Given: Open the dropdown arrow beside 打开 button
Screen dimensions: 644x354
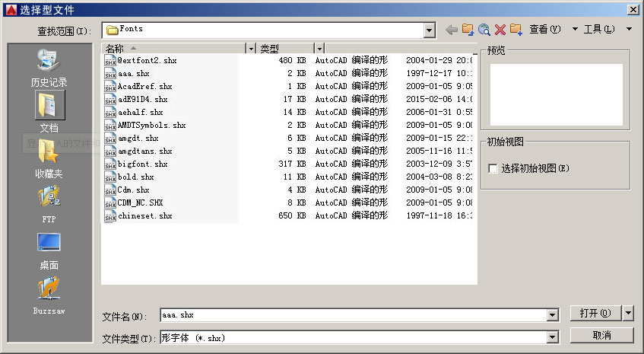Looking at the screenshot, I should 627,313.
